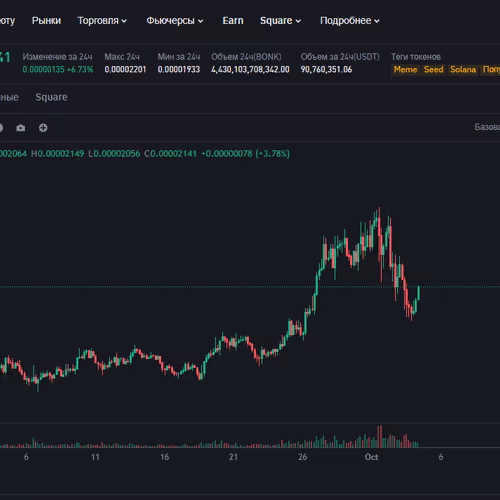Click the BONK volume 4,430,103,708,342.00
This screenshot has height=500, width=500.
click(x=250, y=69)
